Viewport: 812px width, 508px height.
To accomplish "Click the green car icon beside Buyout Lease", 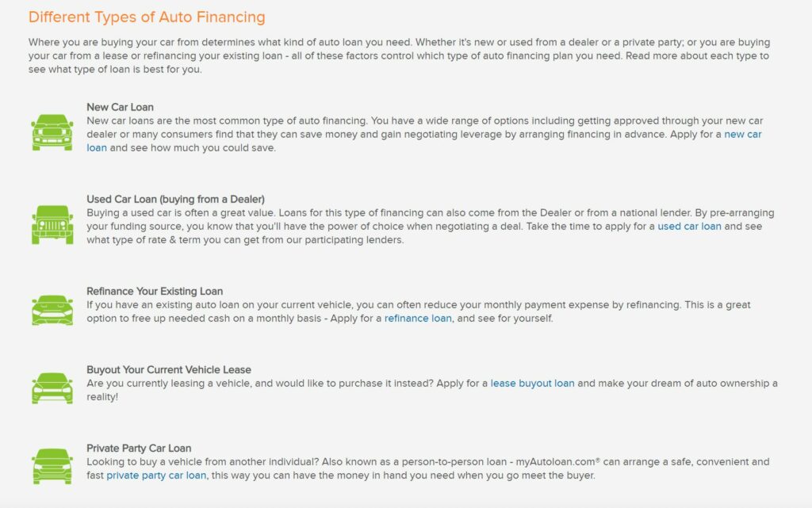I will (x=52, y=388).
